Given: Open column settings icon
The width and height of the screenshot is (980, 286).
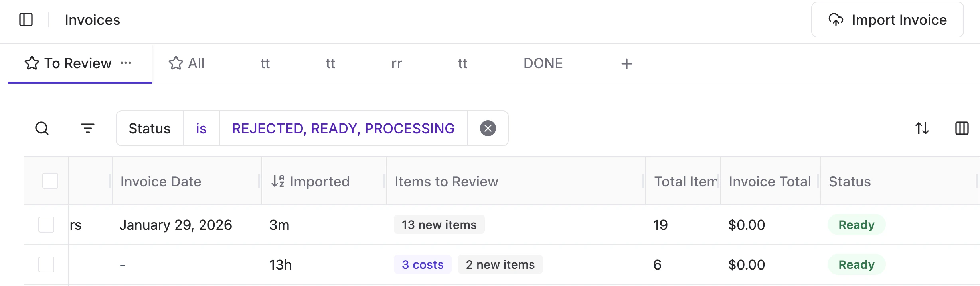Looking at the screenshot, I should pos(962,128).
